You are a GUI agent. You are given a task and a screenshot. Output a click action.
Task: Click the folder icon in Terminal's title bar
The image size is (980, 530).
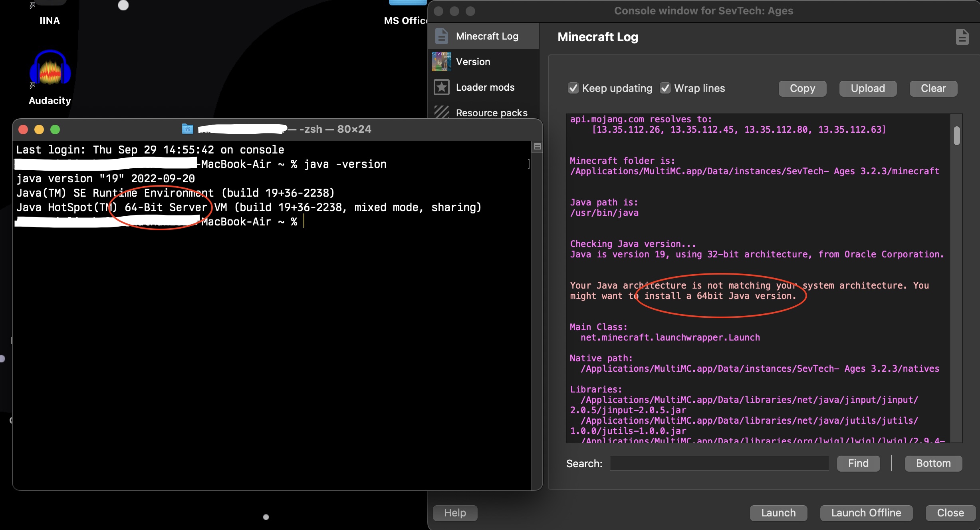pos(188,129)
